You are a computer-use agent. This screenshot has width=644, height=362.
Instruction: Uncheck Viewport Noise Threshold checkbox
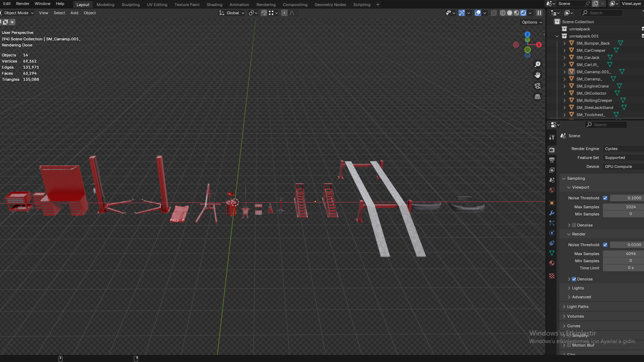(605, 198)
